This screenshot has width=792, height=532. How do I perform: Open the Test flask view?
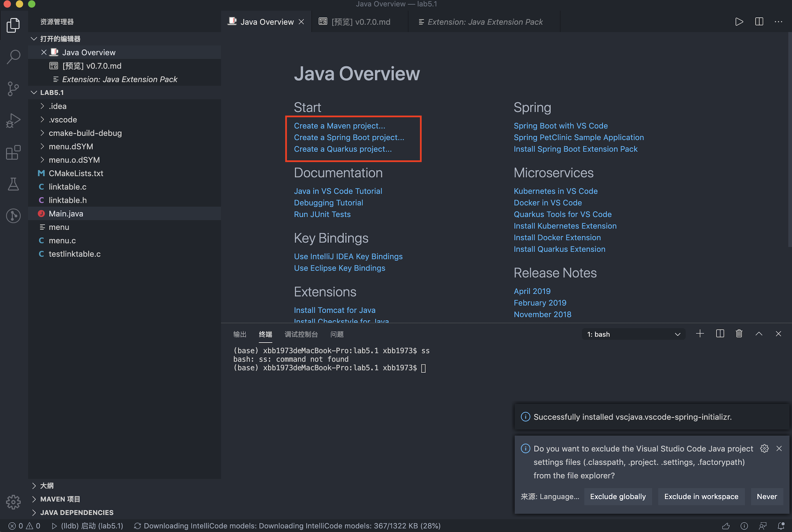(x=13, y=184)
